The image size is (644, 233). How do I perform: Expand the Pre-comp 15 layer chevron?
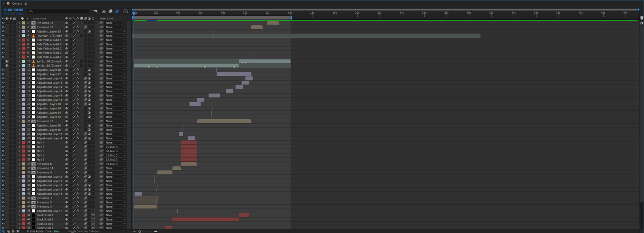point(19,121)
